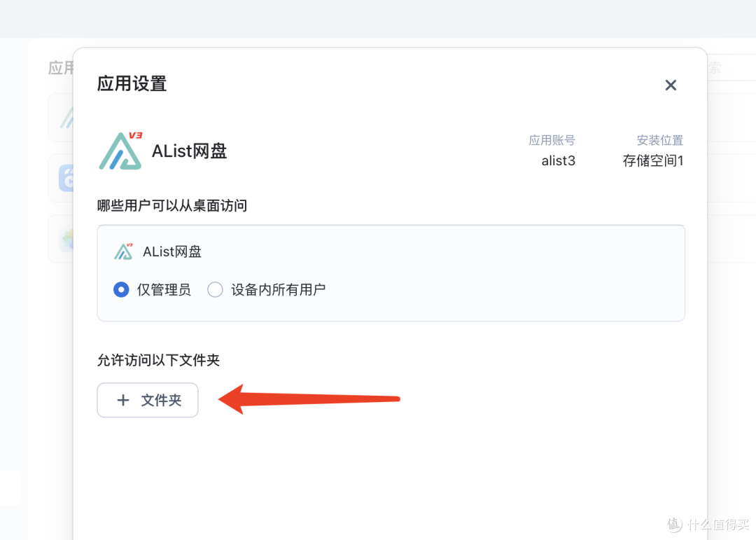Click the AList网盘 V3 logo in dialog header
Screen dimensions: 756x540
[120, 151]
